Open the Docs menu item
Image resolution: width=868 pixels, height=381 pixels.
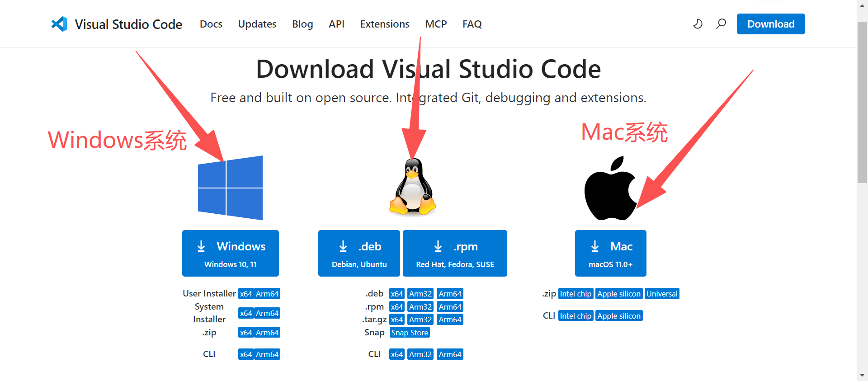pos(211,24)
